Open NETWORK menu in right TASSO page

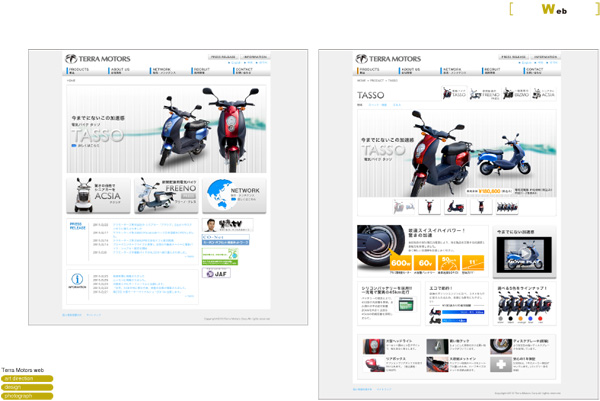pyautogui.click(x=453, y=70)
